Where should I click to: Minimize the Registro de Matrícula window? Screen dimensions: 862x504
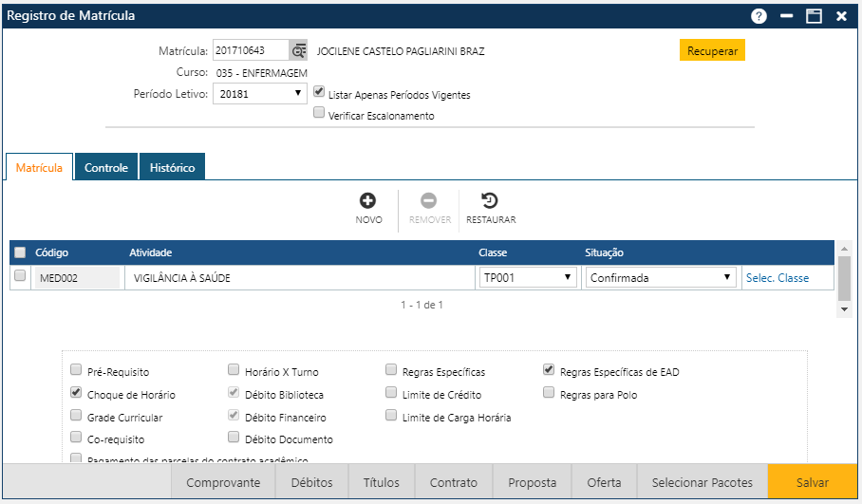click(786, 16)
